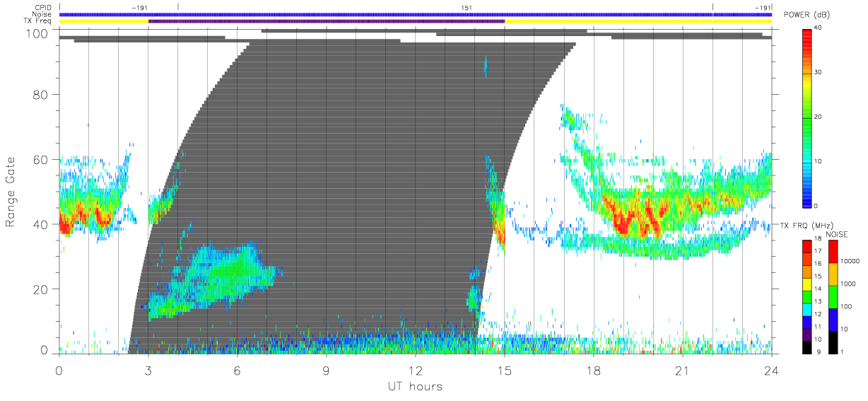Click x-axis tick label '9'
The image size is (868, 401).
click(x=326, y=371)
